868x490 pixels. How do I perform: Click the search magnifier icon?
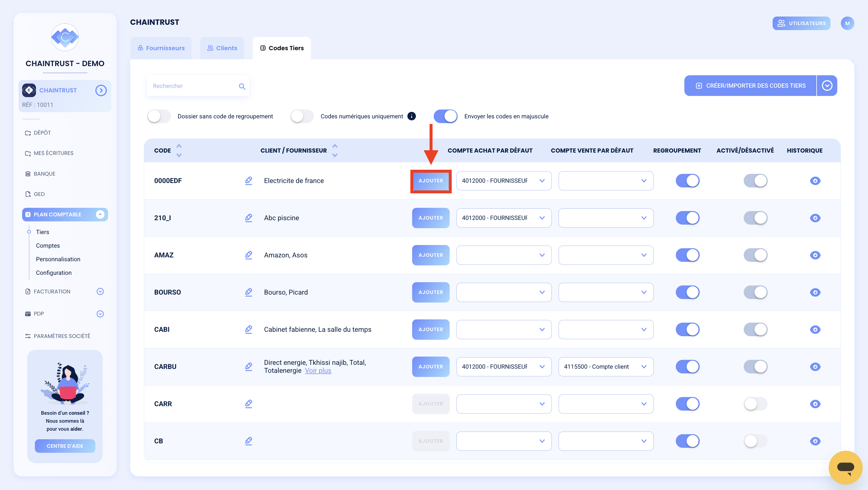pyautogui.click(x=242, y=86)
